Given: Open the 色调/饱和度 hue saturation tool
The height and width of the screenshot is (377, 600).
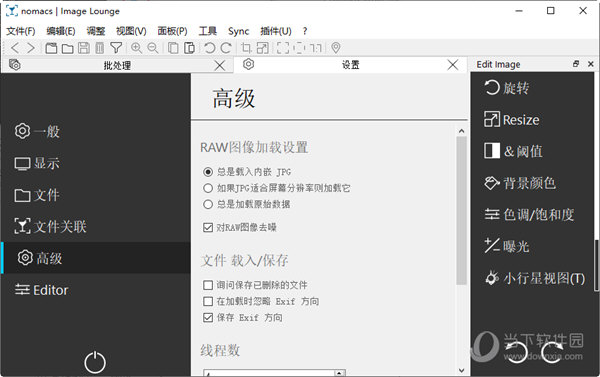Looking at the screenshot, I should click(529, 214).
